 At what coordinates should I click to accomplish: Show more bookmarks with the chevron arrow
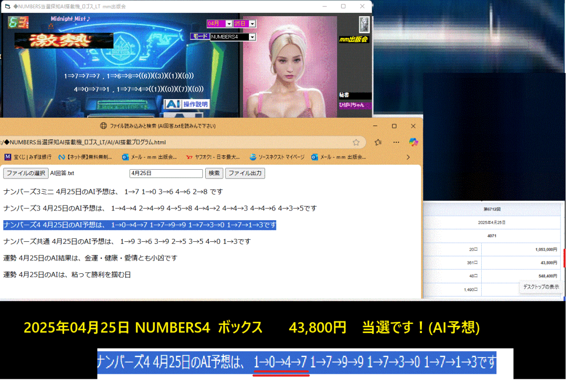[408, 157]
